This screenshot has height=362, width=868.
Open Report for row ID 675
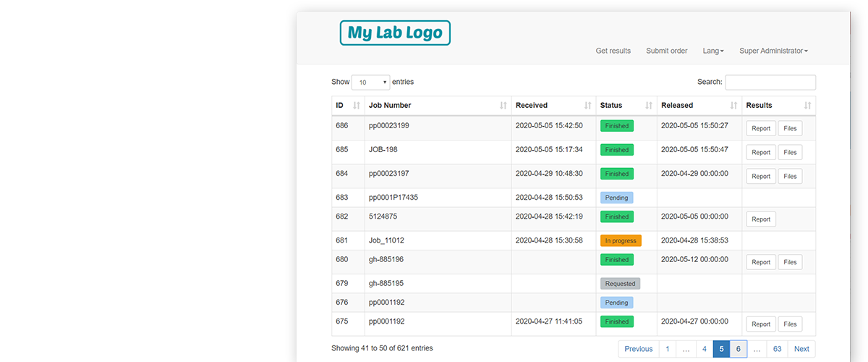(x=761, y=324)
